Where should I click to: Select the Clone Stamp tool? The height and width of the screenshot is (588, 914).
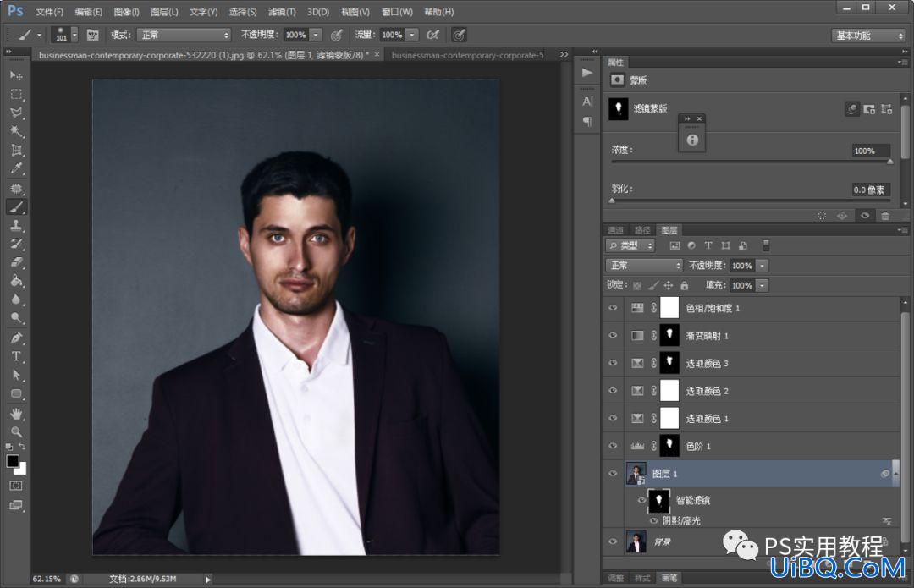[x=16, y=226]
